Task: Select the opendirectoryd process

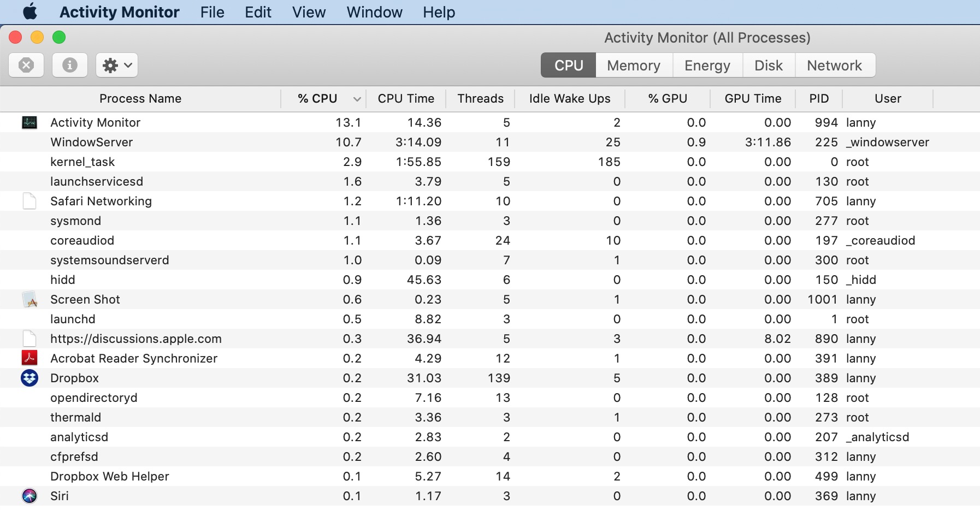Action: (94, 398)
